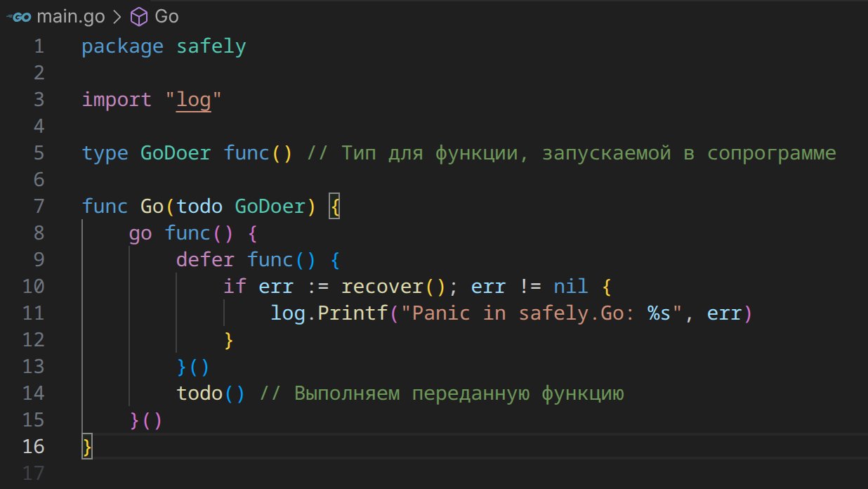Click line number 16 in the gutter

32,447
